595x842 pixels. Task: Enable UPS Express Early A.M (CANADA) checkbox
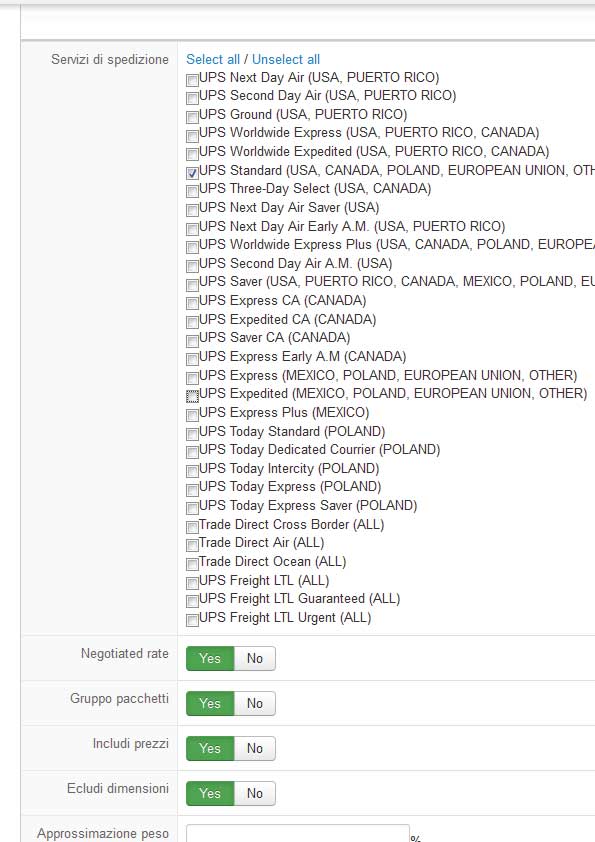coord(192,359)
